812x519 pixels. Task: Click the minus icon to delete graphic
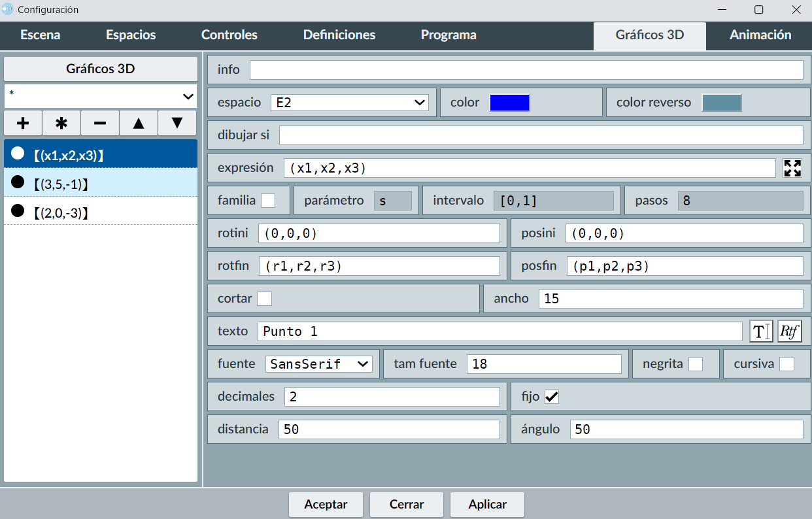coord(100,123)
